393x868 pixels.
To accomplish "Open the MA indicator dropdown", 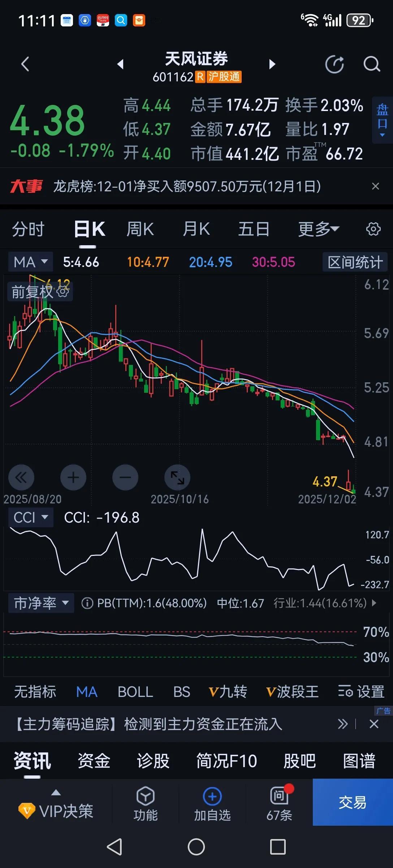I will [x=31, y=262].
